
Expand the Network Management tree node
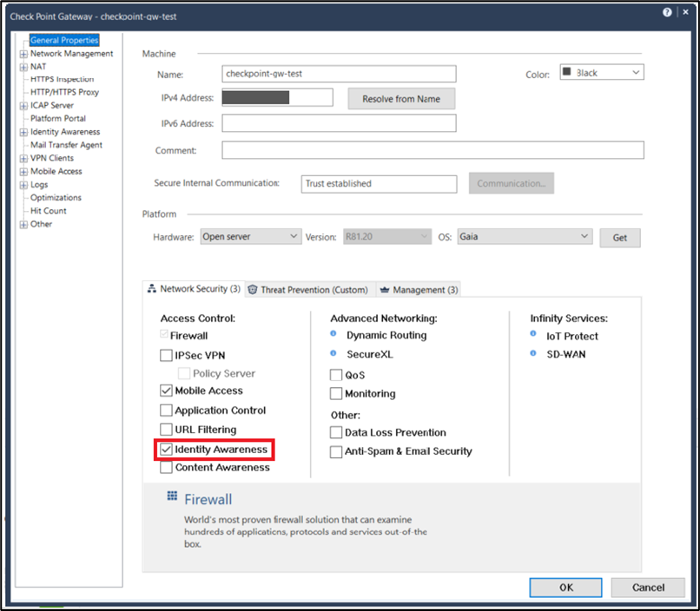(x=23, y=54)
